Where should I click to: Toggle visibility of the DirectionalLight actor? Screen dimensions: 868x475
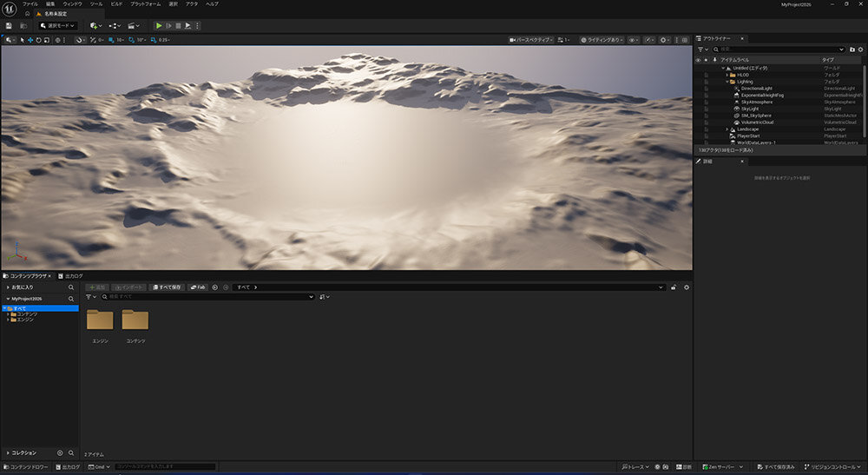(707, 88)
